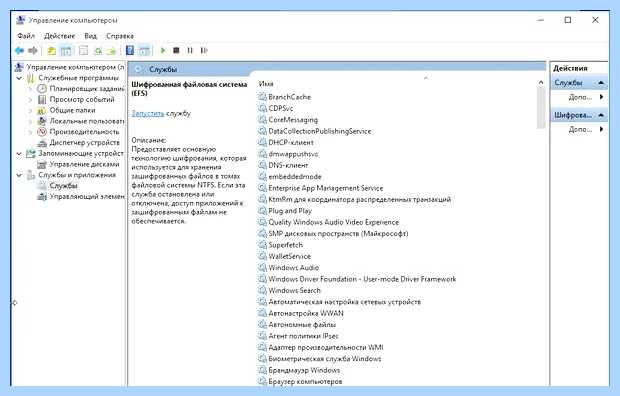620x396 pixels.
Task: Click the WalletService gear icon
Action: point(262,256)
